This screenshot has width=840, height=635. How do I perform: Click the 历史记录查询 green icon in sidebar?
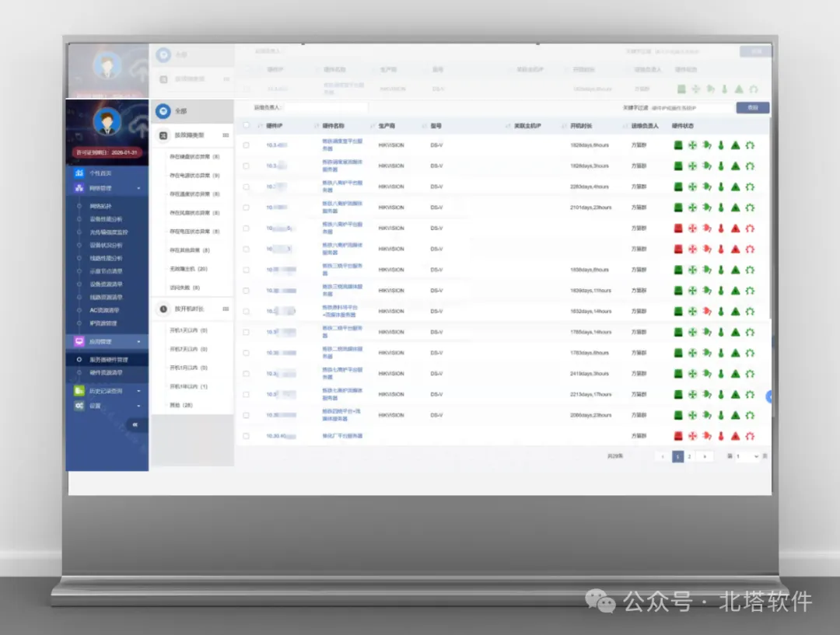pyautogui.click(x=79, y=391)
